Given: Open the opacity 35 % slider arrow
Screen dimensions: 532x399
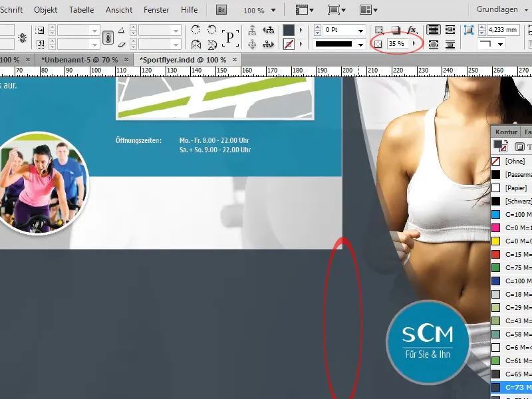Looking at the screenshot, I should tap(414, 44).
